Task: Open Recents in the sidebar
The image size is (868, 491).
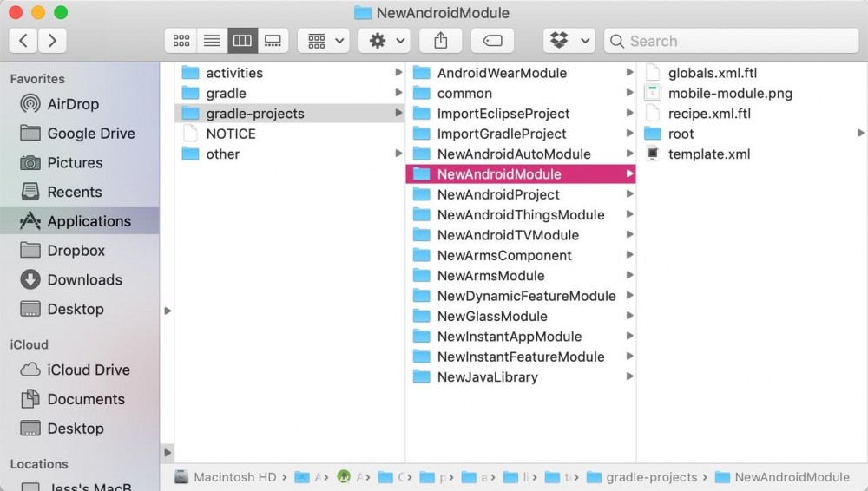Action: click(x=80, y=192)
